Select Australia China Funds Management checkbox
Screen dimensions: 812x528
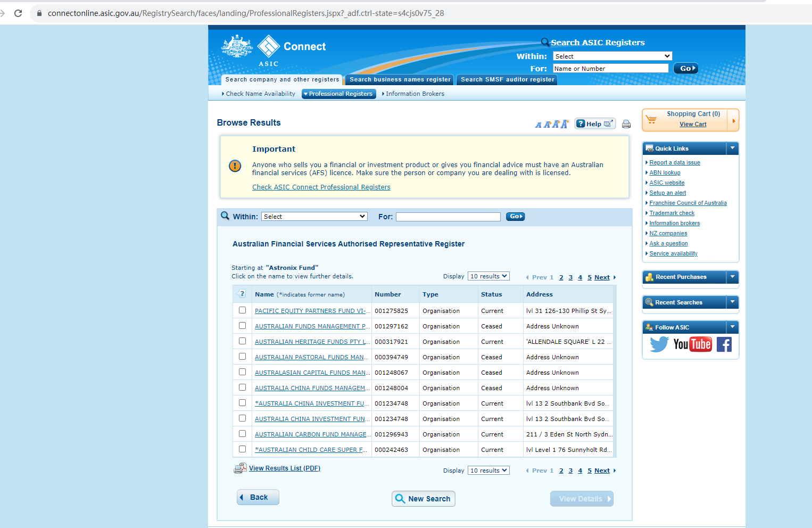tap(243, 387)
